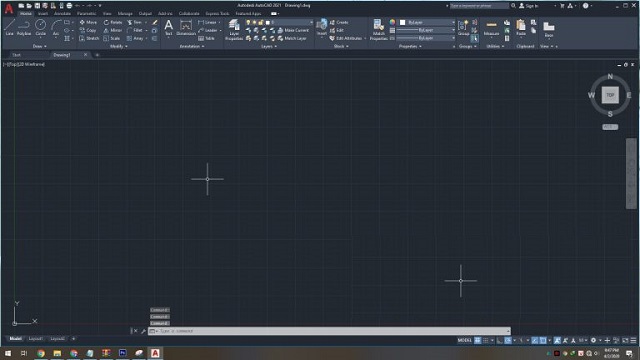This screenshot has width=640, height=360.
Task: Switch to the Start file tab
Action: coord(16,55)
